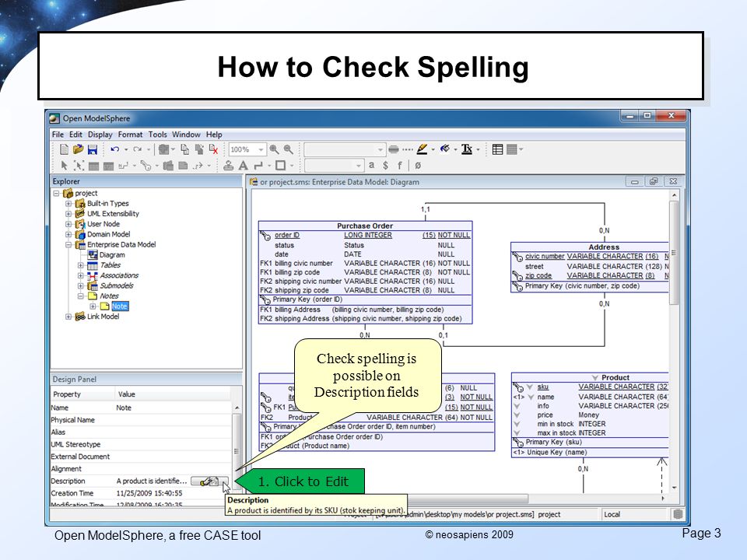Image resolution: width=747 pixels, height=560 pixels.
Task: Click the table grid icon in the toolbar
Action: tap(497, 149)
